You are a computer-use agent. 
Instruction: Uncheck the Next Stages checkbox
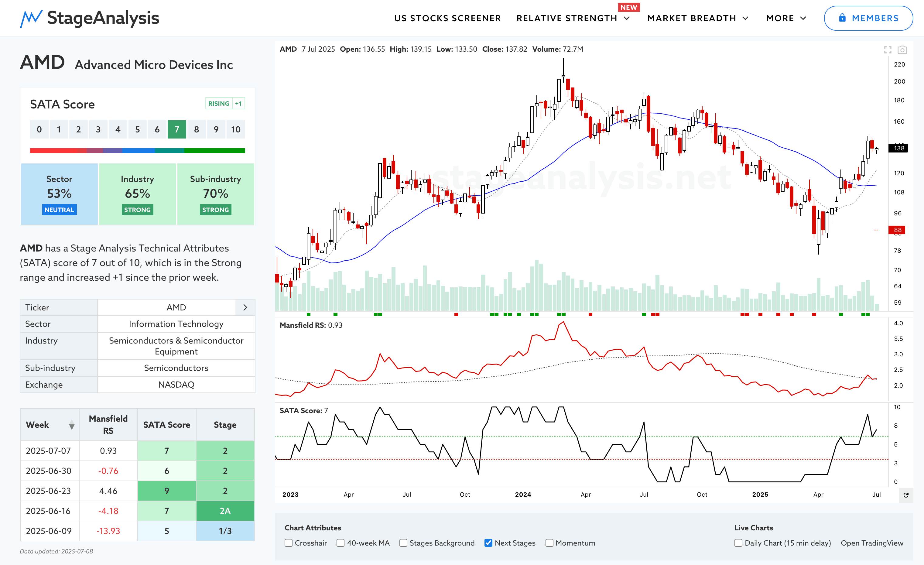click(488, 543)
